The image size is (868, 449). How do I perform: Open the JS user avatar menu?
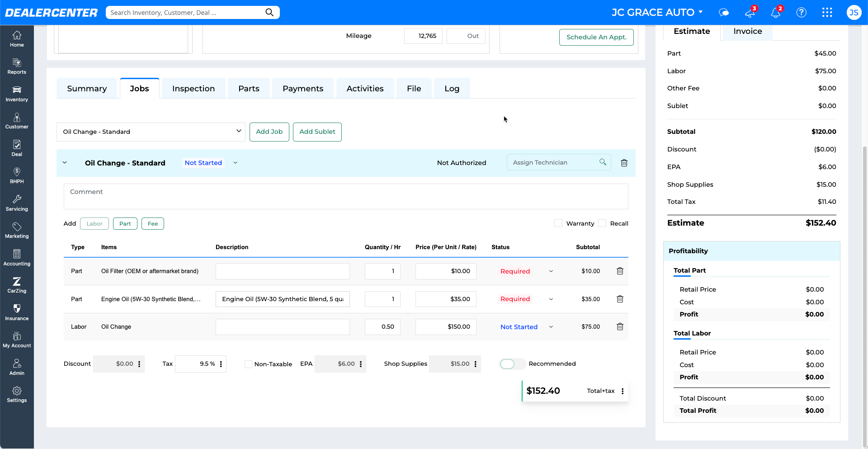(x=854, y=13)
